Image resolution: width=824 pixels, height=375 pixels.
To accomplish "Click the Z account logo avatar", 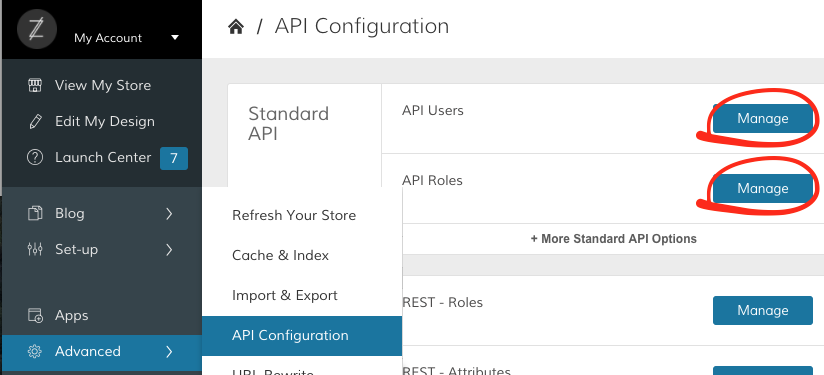I will pos(37,29).
